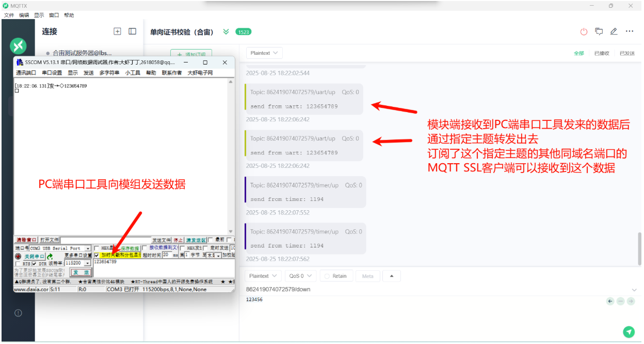Toggle the DTR checkbox in SSCOM
Image resolution: width=644 pixels, height=344 pixels.
point(34,264)
